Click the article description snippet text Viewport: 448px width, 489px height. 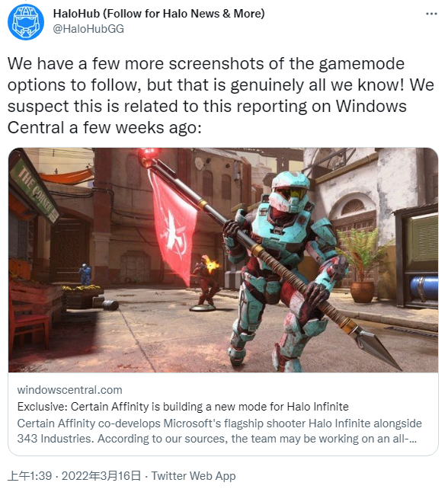coord(219,431)
